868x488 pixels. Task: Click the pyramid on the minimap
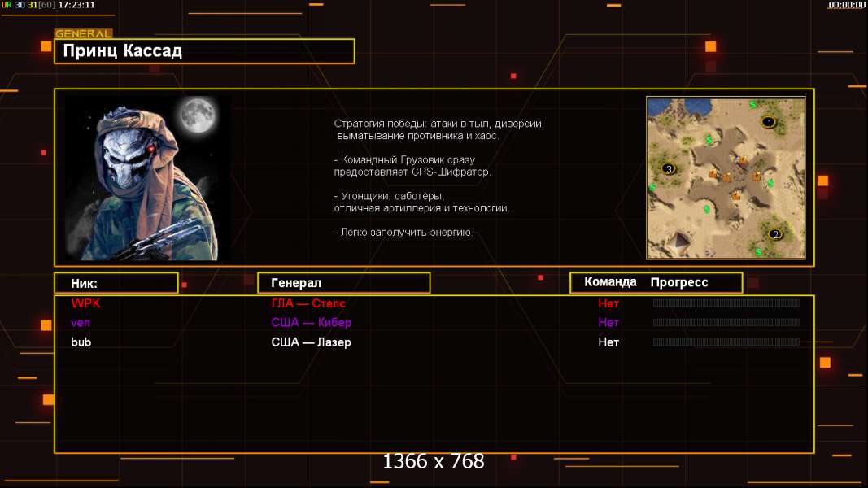[679, 243]
